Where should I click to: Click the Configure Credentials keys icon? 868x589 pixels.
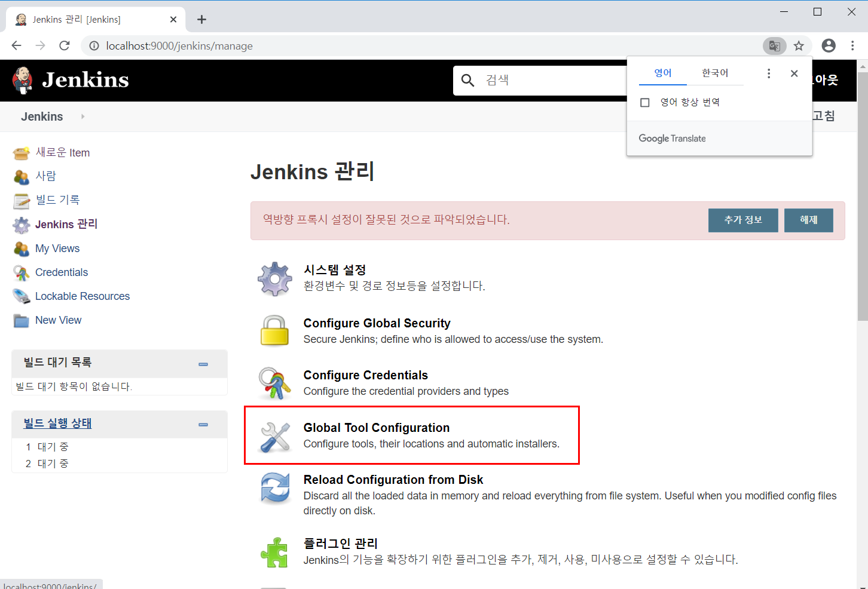274,383
